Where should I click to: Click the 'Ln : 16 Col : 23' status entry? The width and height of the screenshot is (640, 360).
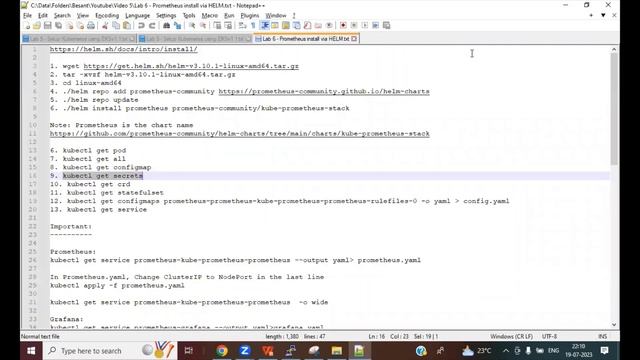389,337
